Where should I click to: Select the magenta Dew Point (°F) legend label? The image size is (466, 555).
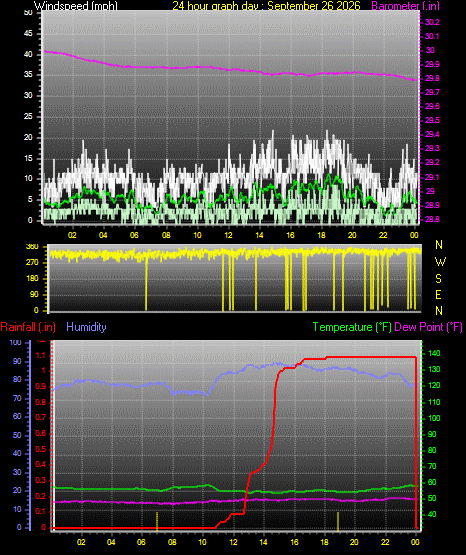pos(428,327)
